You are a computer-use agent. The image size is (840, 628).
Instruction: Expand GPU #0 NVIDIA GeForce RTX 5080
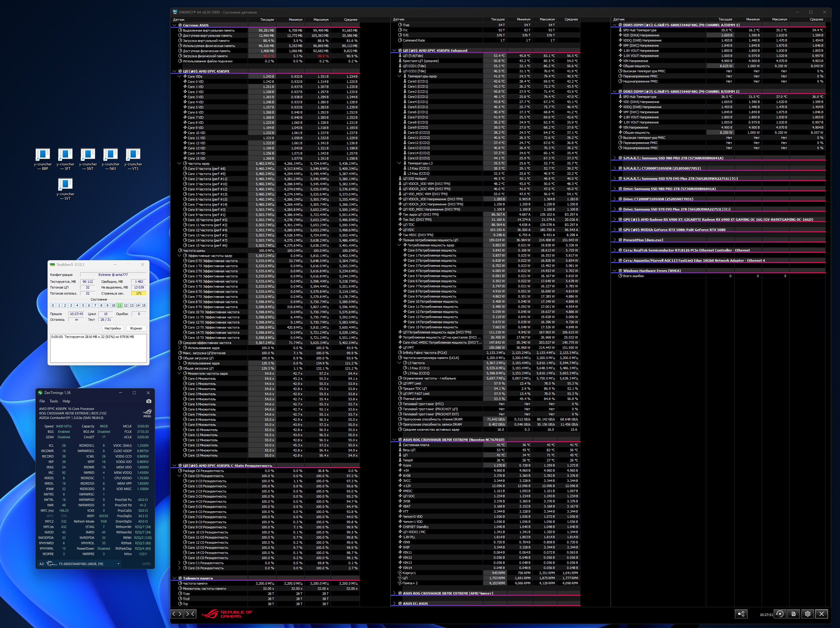coord(614,230)
